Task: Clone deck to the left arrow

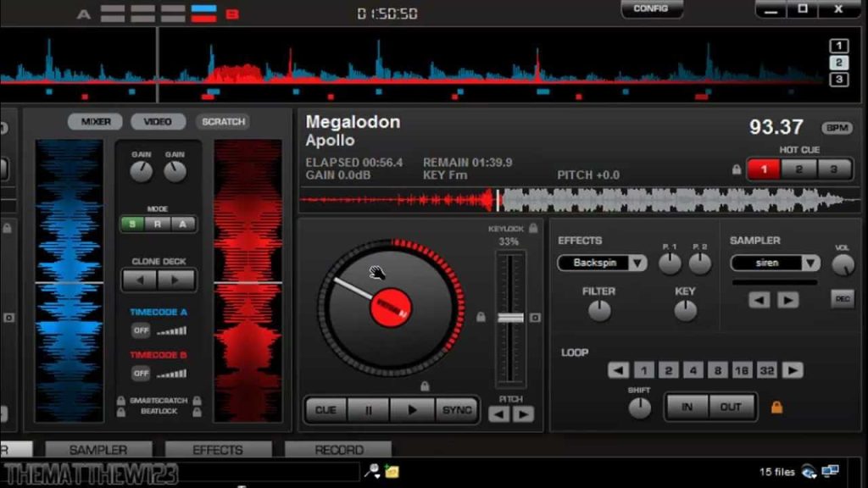Action: (140, 280)
